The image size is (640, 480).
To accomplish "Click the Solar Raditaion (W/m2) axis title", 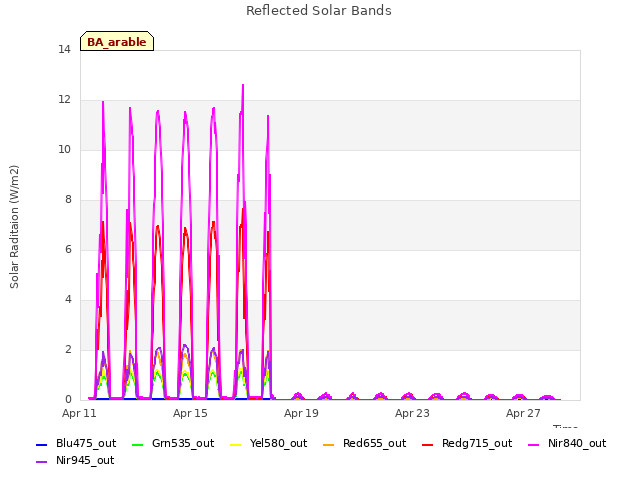I will tap(14, 227).
